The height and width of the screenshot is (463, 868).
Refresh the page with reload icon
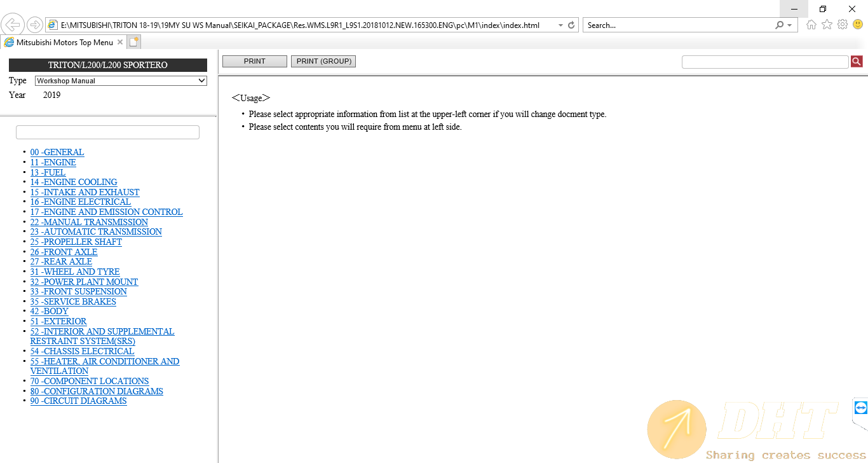click(x=571, y=25)
